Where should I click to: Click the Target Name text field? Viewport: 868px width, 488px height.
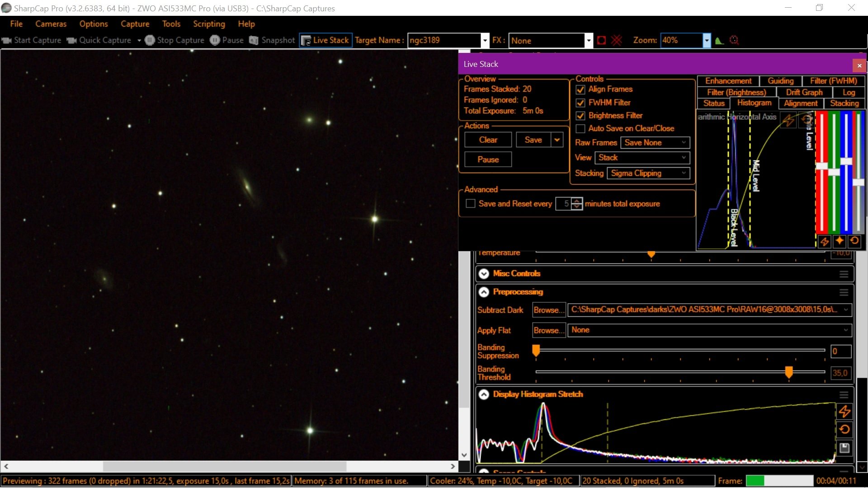(444, 40)
